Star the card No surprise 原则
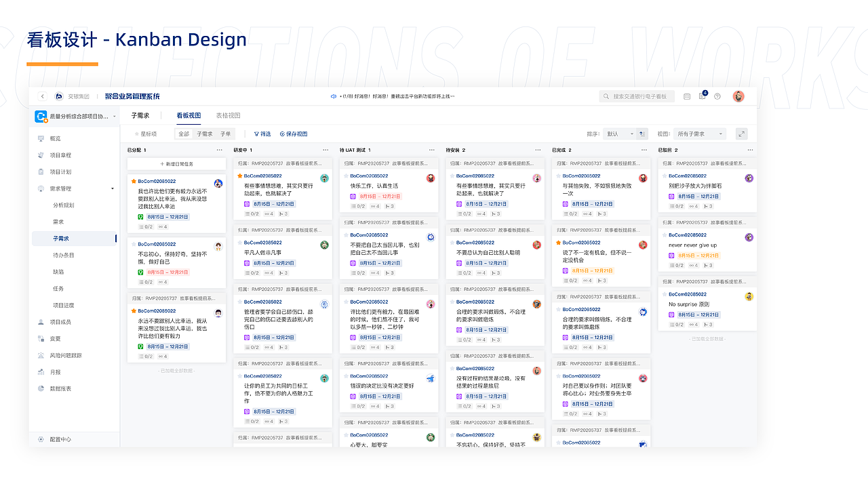Screen dimensions: 868x488 tap(665, 294)
